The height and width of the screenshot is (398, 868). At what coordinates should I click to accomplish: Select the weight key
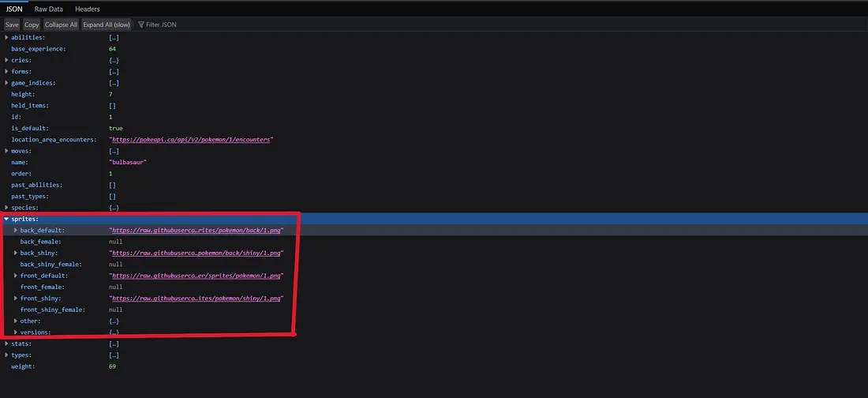[23, 366]
